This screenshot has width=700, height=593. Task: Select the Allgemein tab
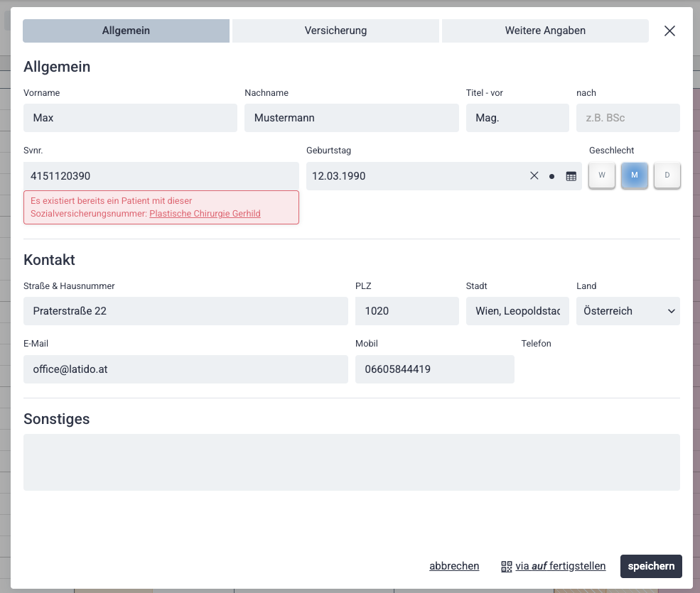[x=126, y=31]
